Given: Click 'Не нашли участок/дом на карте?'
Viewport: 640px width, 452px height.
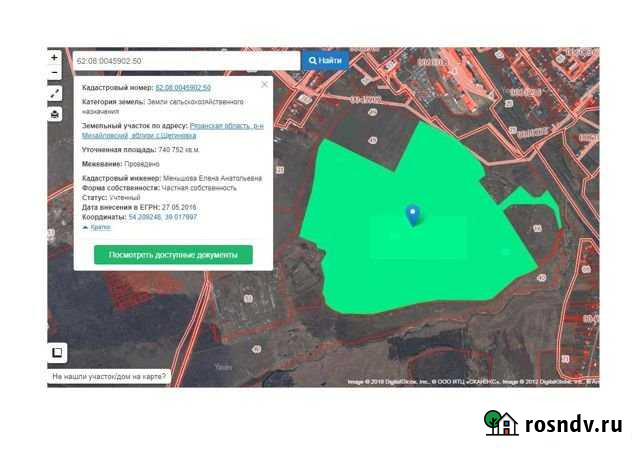Looking at the screenshot, I should 110,378.
